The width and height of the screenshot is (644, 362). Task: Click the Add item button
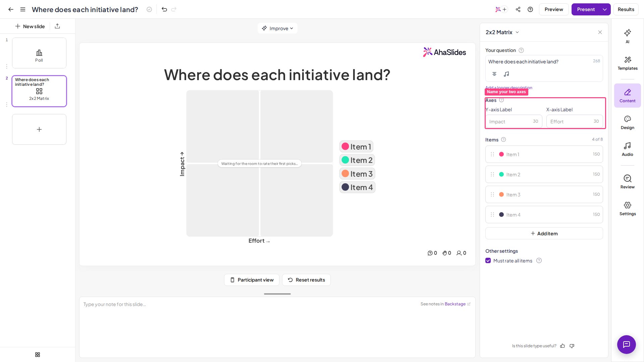544,234
